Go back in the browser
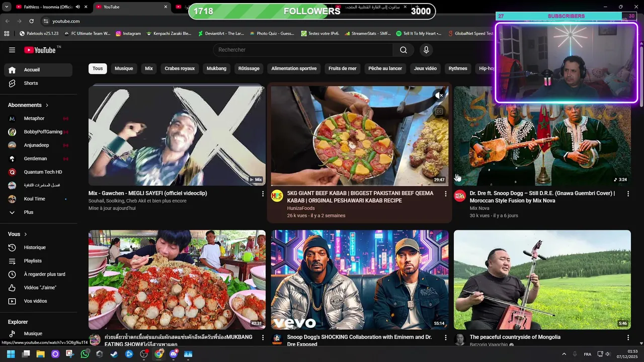Viewport: 644px width, 362px height. click(7, 21)
